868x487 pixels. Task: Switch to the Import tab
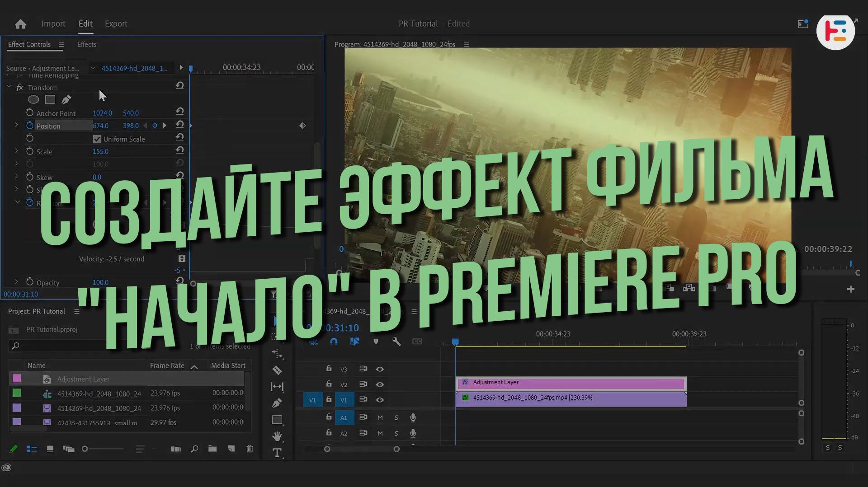[x=53, y=23]
